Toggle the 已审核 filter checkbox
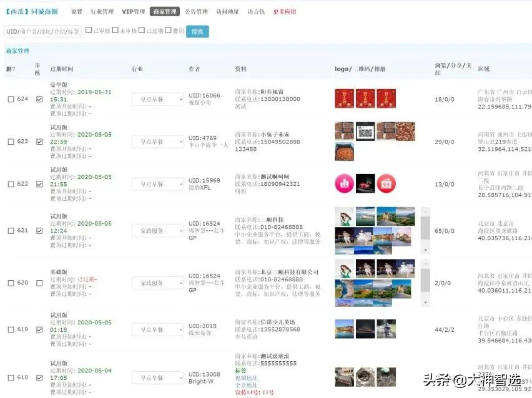This screenshot has width=532, height=398. click(89, 30)
